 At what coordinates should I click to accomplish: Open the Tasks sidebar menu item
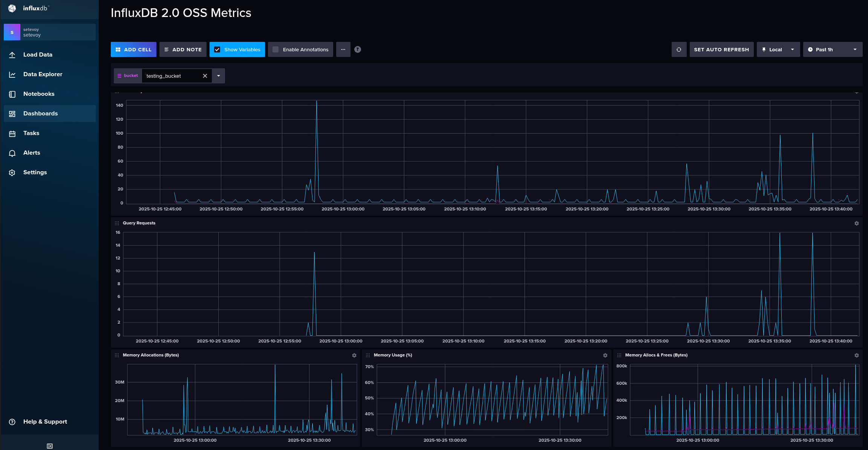tap(31, 133)
